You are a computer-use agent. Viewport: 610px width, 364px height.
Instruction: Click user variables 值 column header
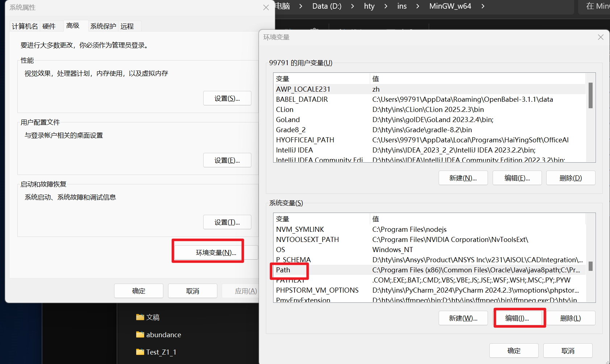(x=478, y=79)
